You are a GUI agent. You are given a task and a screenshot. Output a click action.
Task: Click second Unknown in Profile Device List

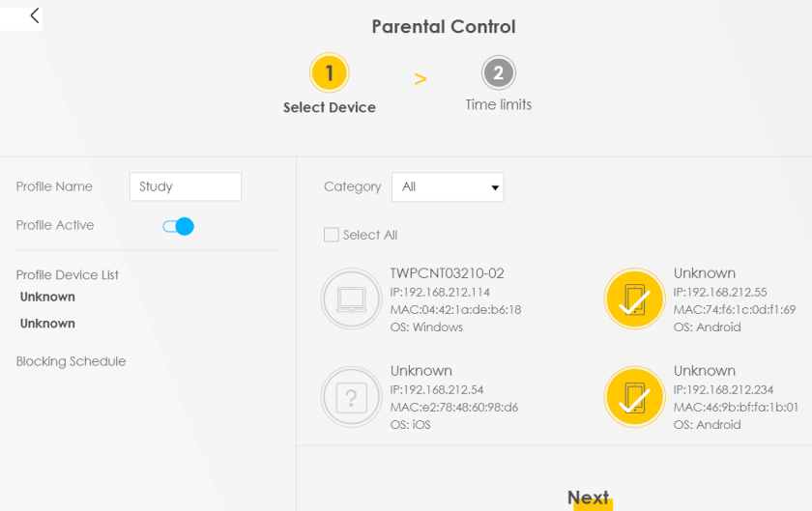click(47, 323)
